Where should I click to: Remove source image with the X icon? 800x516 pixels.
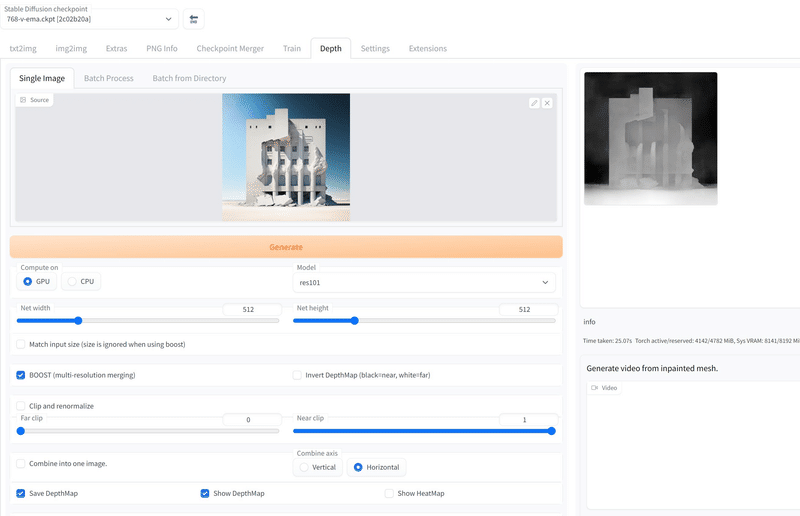click(547, 103)
